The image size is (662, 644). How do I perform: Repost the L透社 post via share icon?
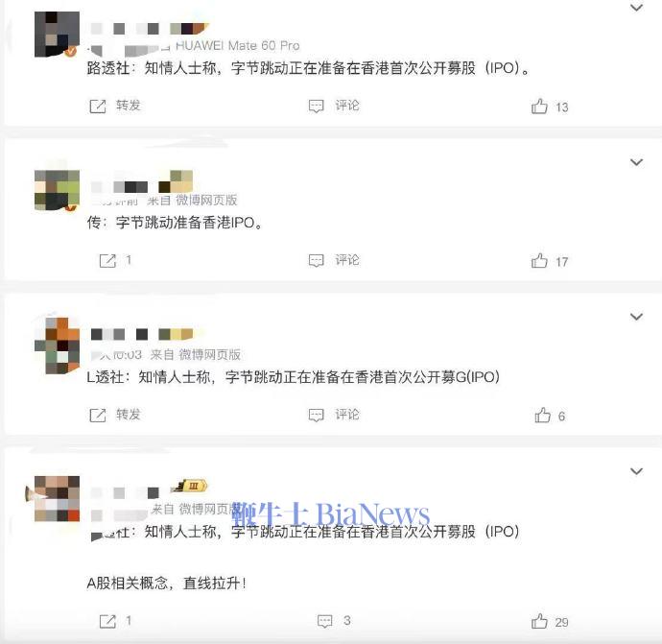click(x=98, y=416)
